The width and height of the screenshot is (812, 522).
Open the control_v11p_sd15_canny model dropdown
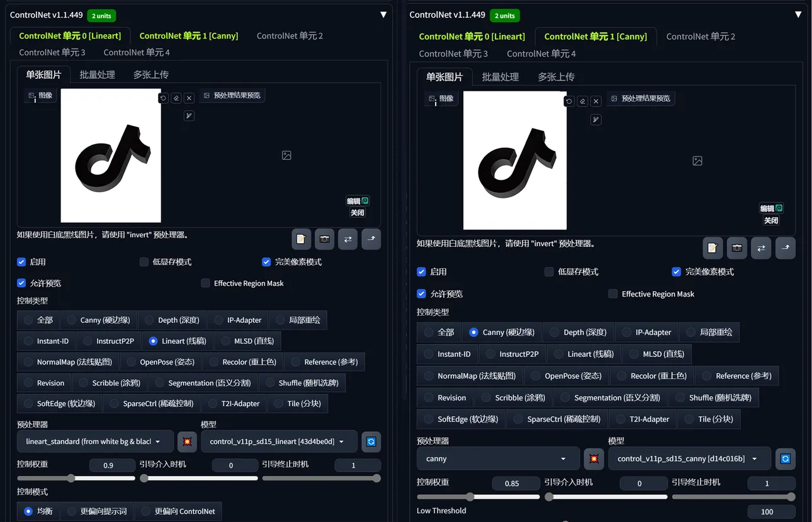pyautogui.click(x=689, y=459)
